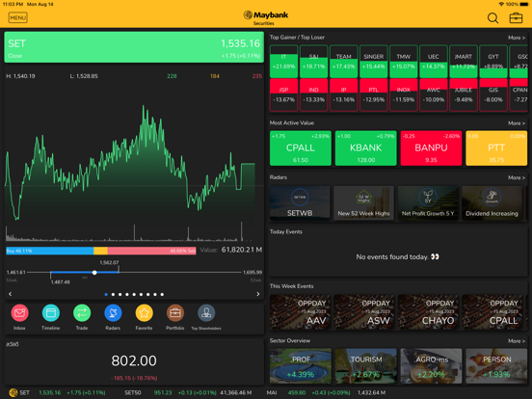This screenshot has width=532, height=399.
Task: Open TOURISM sector card
Action: tap(366, 366)
